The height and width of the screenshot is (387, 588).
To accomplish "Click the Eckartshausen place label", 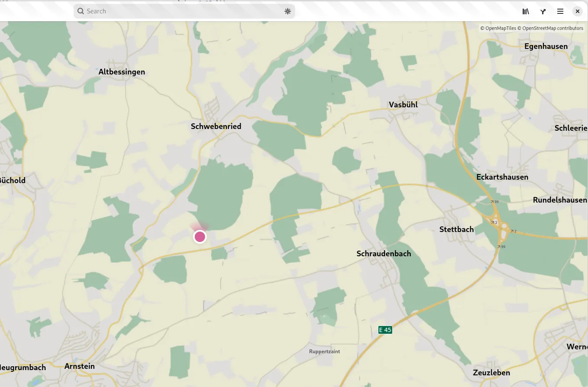I will tap(502, 177).
